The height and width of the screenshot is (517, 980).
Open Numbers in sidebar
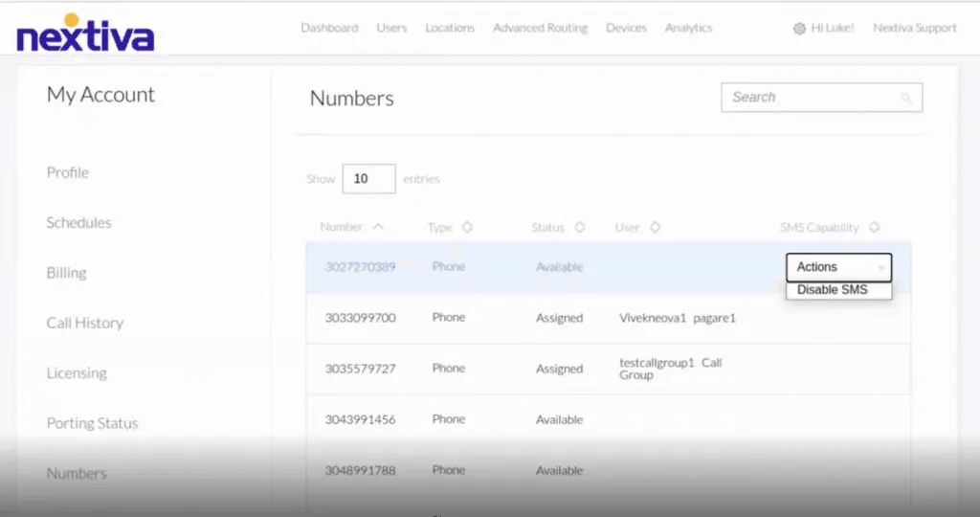[77, 473]
